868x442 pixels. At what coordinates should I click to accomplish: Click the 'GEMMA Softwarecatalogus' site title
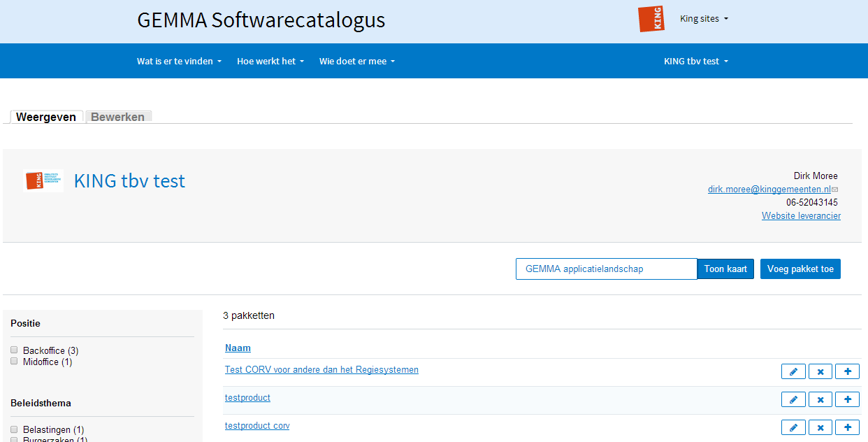[x=261, y=20]
